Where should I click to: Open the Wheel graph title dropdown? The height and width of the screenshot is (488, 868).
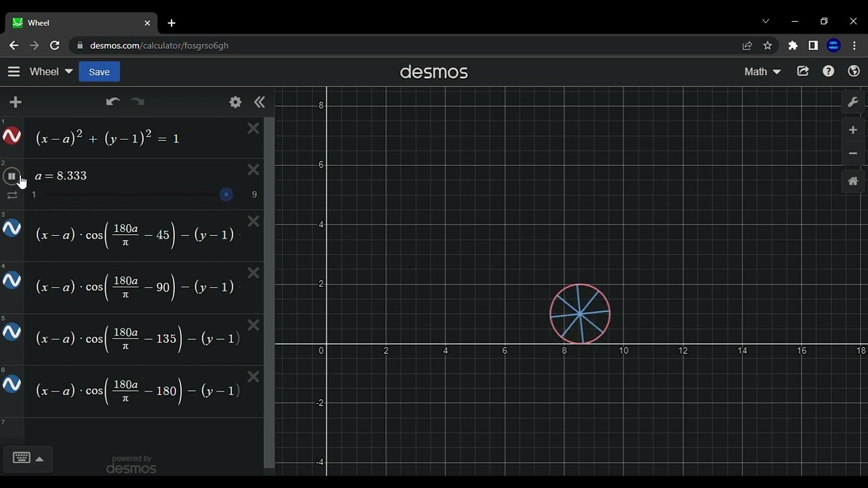point(51,71)
